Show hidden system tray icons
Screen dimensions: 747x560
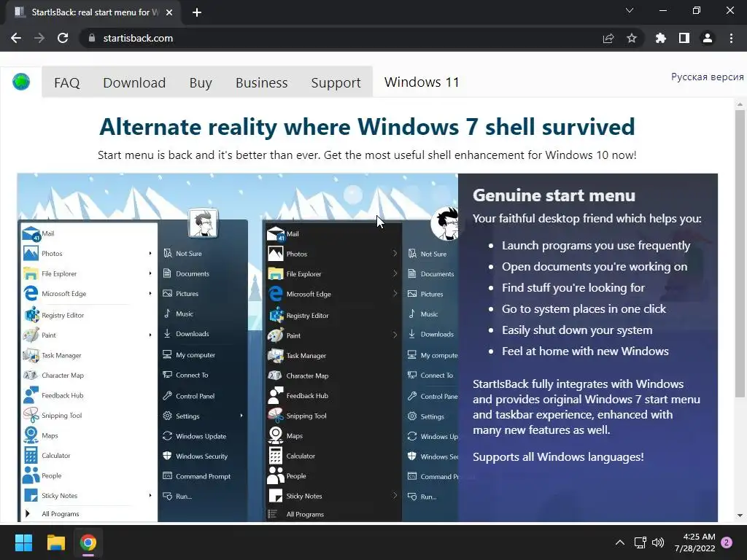coord(620,542)
